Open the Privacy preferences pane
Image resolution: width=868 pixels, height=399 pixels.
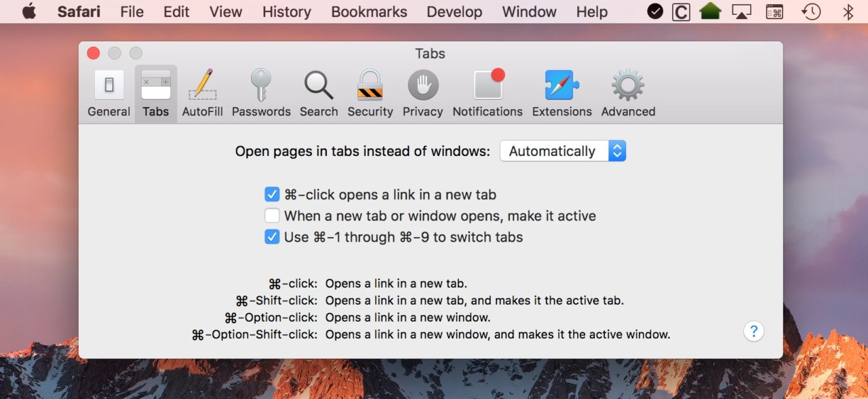tap(422, 94)
